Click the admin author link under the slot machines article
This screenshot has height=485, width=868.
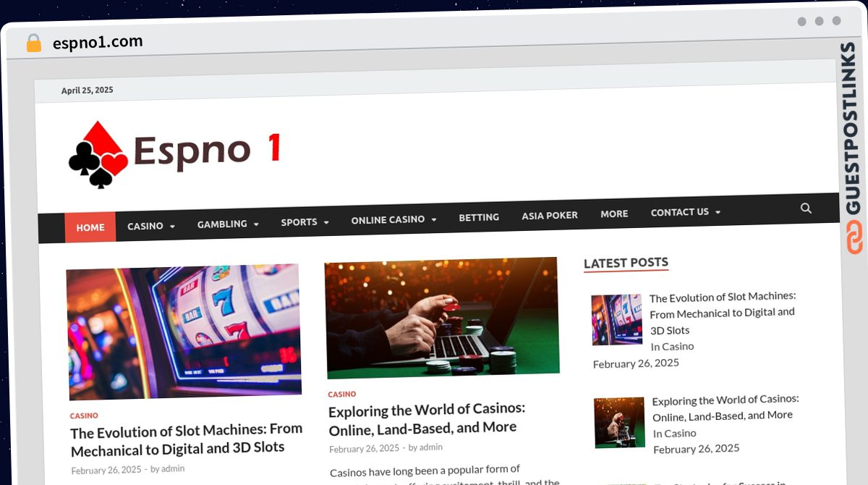click(x=173, y=468)
